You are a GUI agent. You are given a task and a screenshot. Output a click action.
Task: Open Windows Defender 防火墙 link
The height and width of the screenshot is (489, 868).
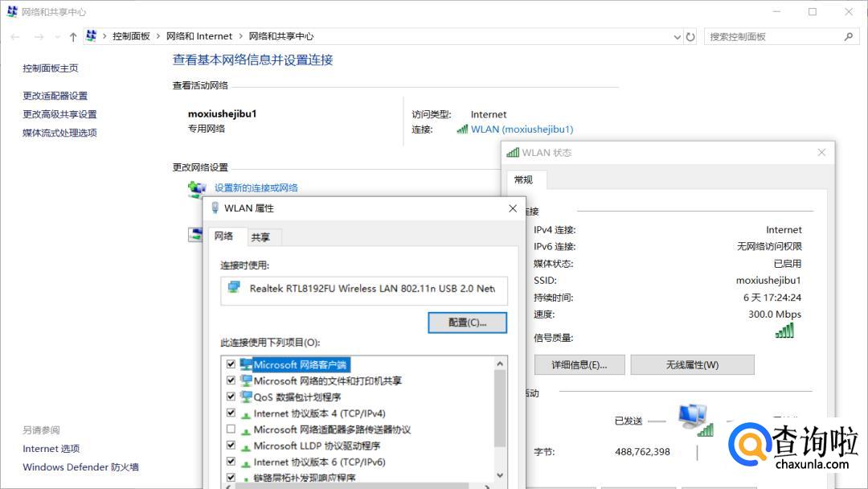[x=81, y=466]
